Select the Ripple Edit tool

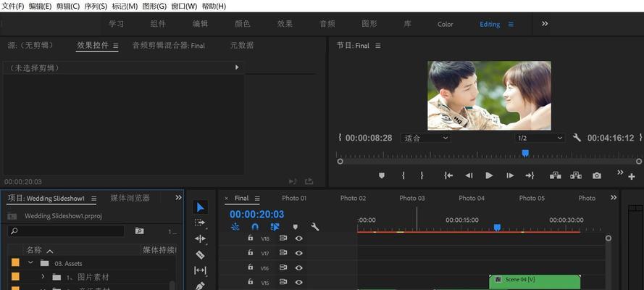click(200, 239)
